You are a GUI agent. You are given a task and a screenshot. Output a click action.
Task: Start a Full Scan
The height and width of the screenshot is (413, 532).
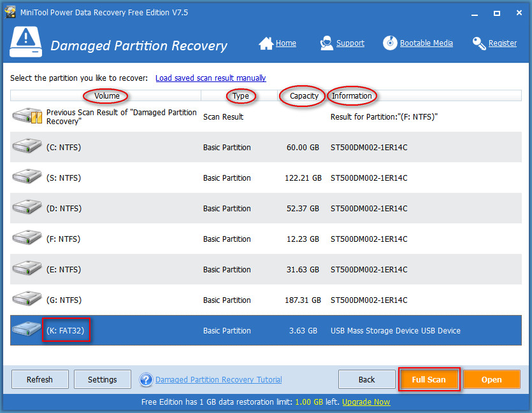(429, 379)
